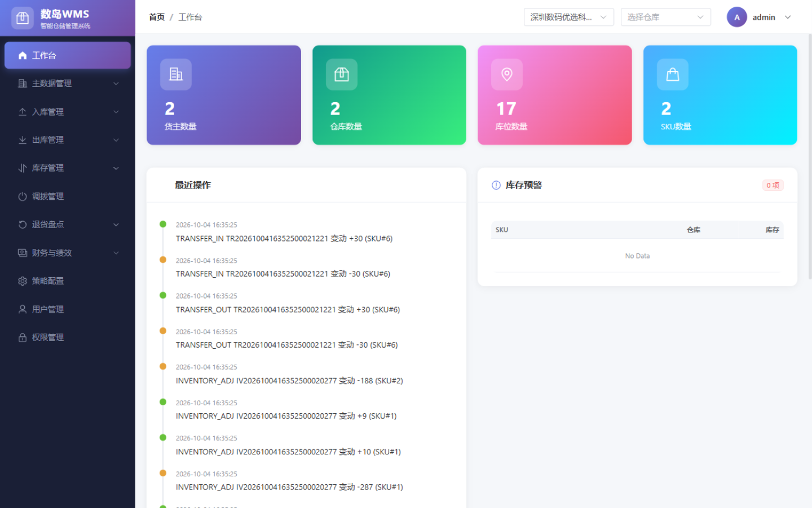Click the 库存 column header
Image resolution: width=812 pixels, height=508 pixels.
(773, 230)
